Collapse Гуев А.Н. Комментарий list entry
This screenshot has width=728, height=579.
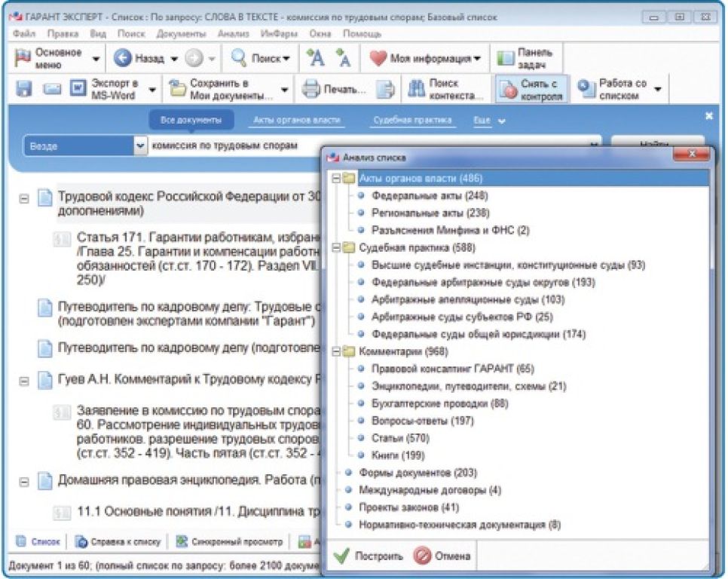24,381
